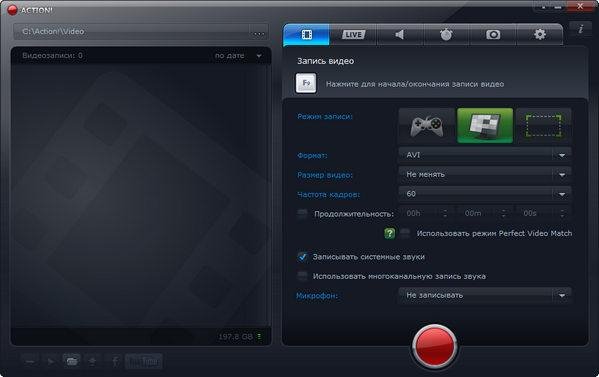Open the Частота кадров 60 dropdown

[485, 194]
